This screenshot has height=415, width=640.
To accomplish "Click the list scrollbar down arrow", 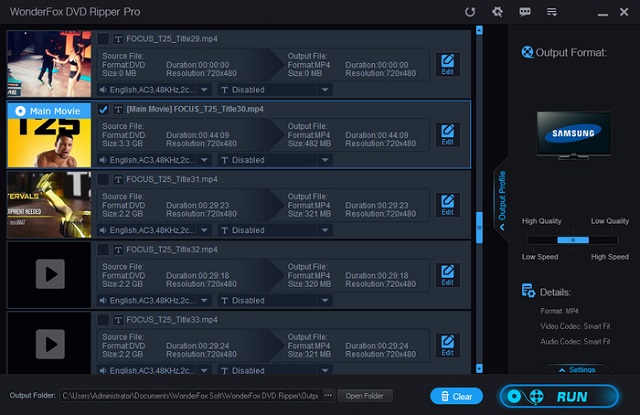I will click(479, 368).
